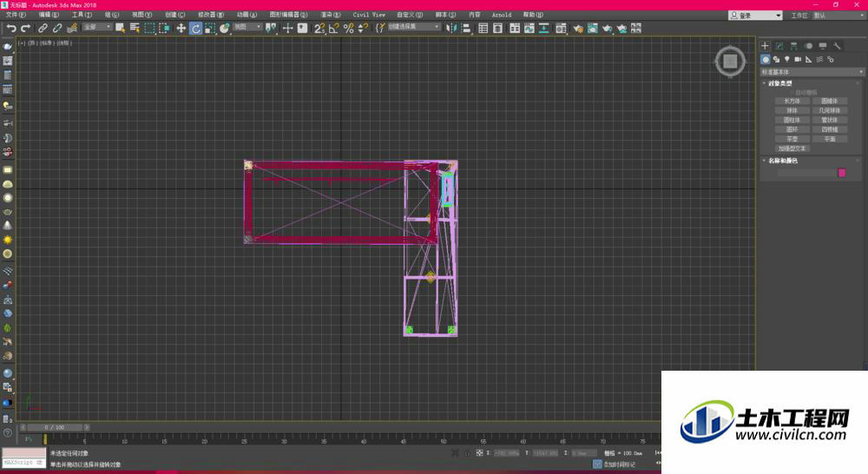This screenshot has width=868, height=474.
Task: Click the Undo arrow in toolbar
Action: pyautogui.click(x=11, y=28)
